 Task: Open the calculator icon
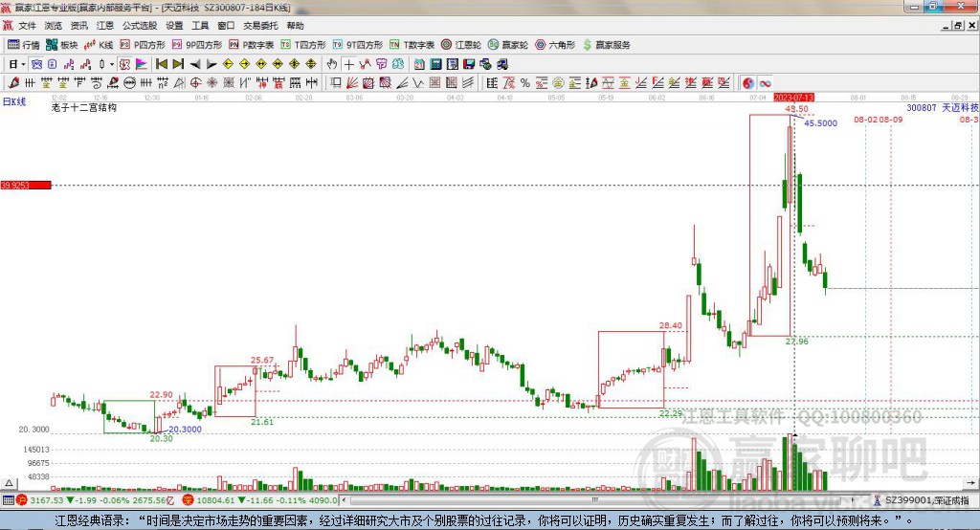click(x=435, y=64)
